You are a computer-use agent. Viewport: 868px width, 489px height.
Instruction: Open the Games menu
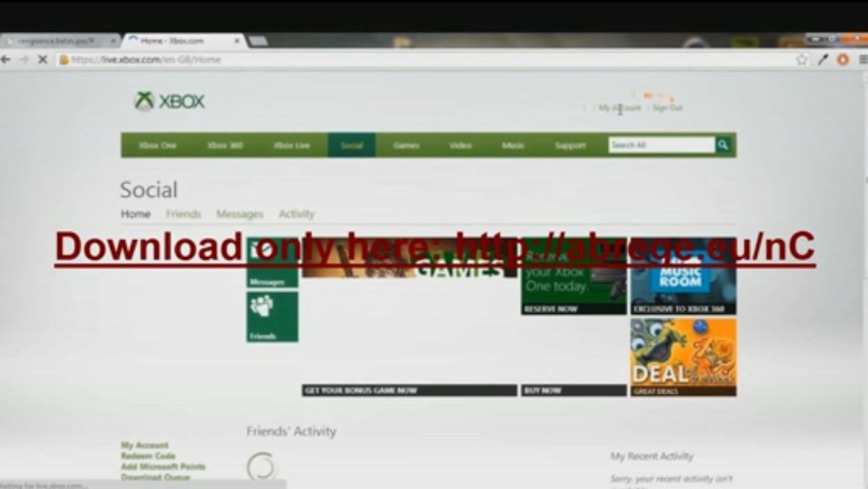[406, 145]
